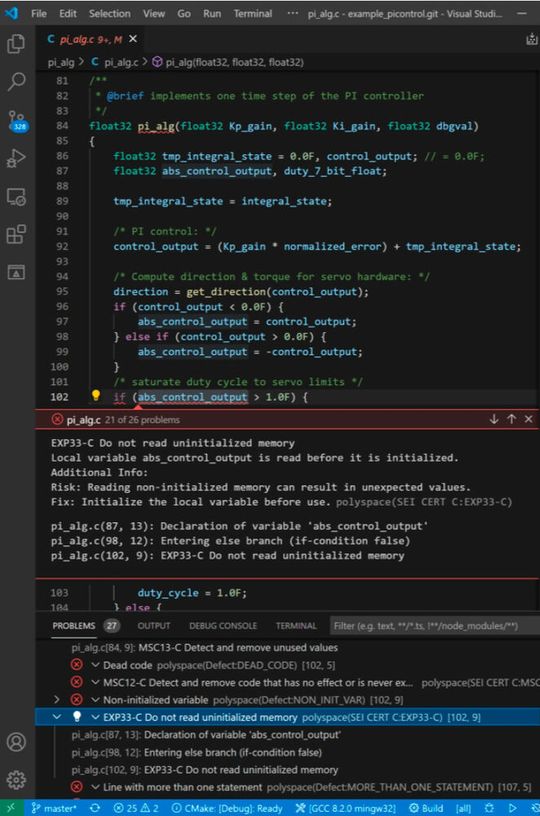Open the Polyspace view below Extensions
540x816 pixels.
(16, 272)
